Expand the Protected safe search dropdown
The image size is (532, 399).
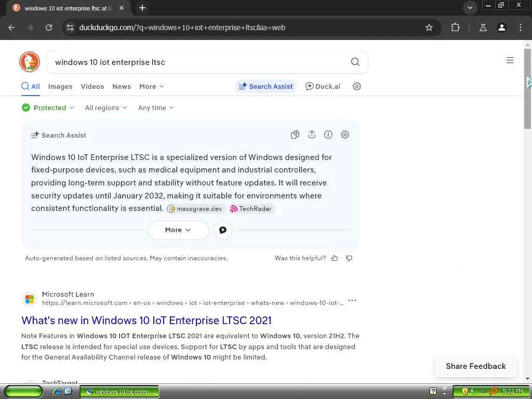point(48,108)
